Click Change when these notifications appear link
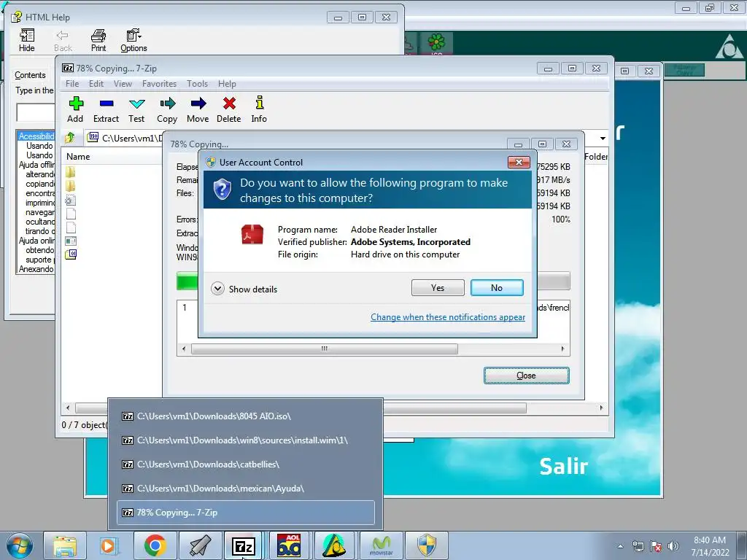The width and height of the screenshot is (747, 560). [448, 317]
